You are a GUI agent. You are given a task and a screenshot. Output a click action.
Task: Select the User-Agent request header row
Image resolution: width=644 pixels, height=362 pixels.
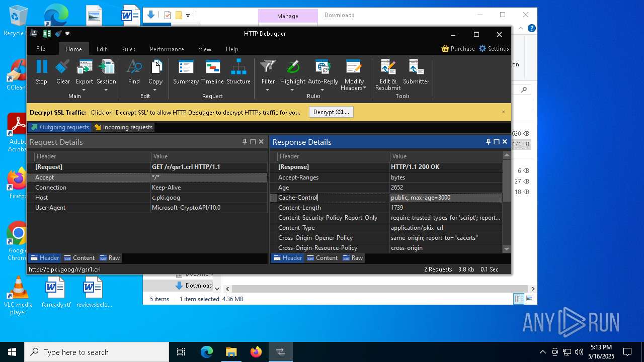click(x=147, y=208)
